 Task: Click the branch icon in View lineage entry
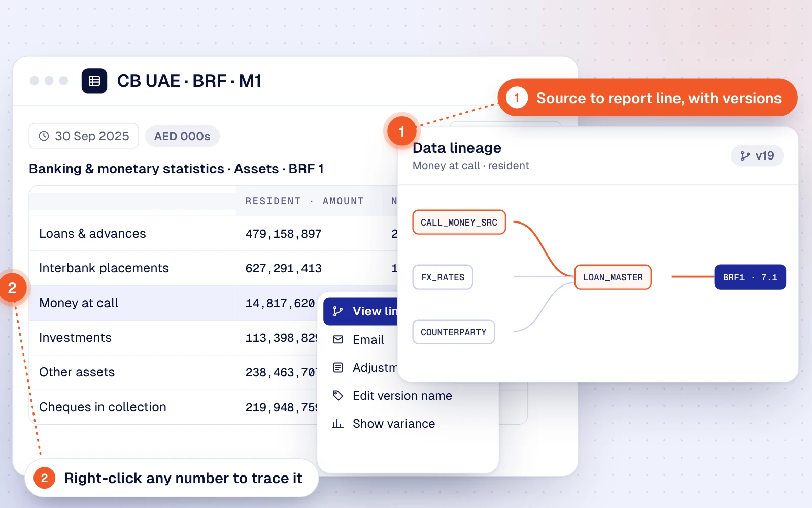pyautogui.click(x=338, y=311)
